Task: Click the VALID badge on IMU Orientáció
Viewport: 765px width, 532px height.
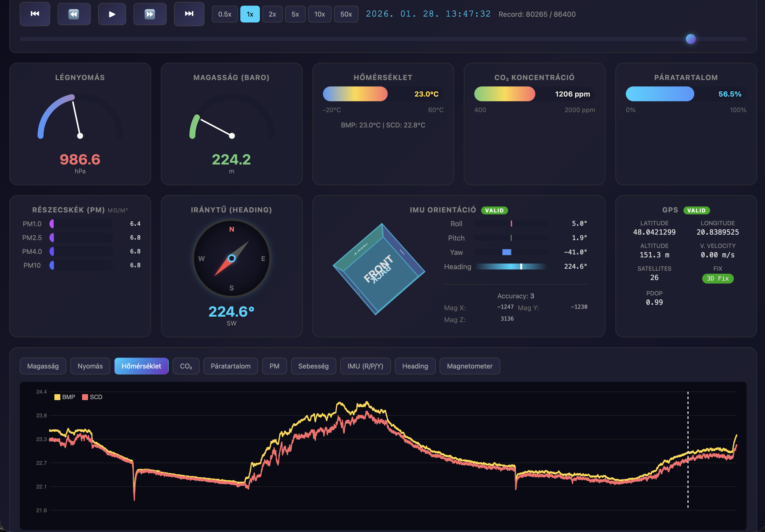Action: 495,210
